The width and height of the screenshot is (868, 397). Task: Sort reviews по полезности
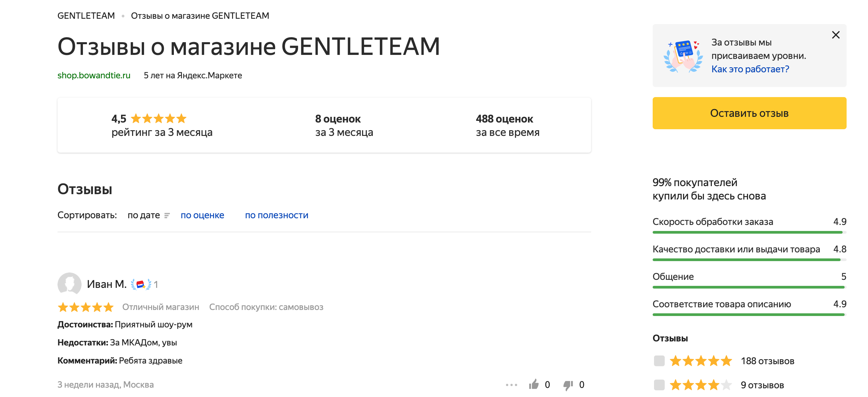click(276, 215)
